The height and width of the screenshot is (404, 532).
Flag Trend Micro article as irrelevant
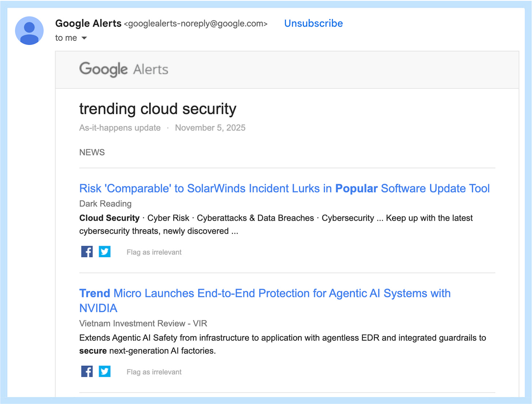154,372
